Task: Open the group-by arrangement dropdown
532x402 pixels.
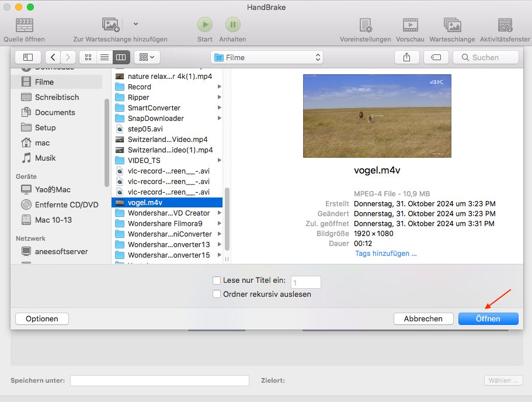Action: [x=147, y=57]
